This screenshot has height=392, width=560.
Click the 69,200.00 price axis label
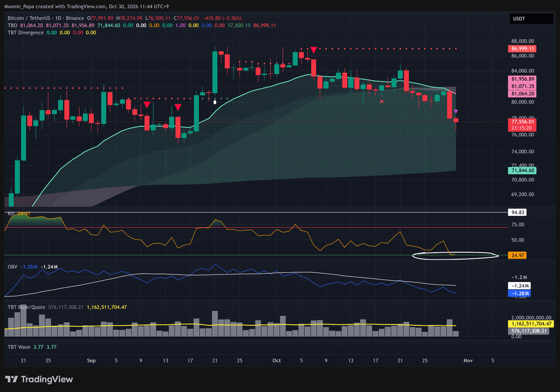click(x=524, y=194)
